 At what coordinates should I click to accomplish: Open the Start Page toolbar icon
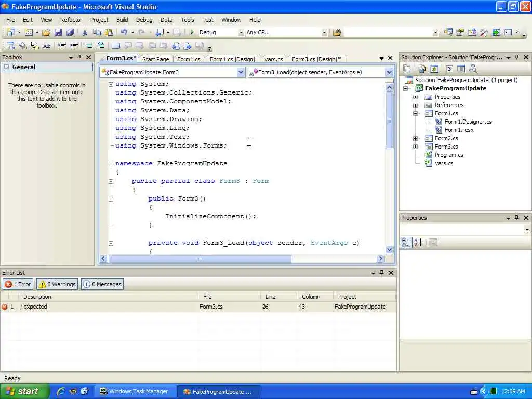496,32
